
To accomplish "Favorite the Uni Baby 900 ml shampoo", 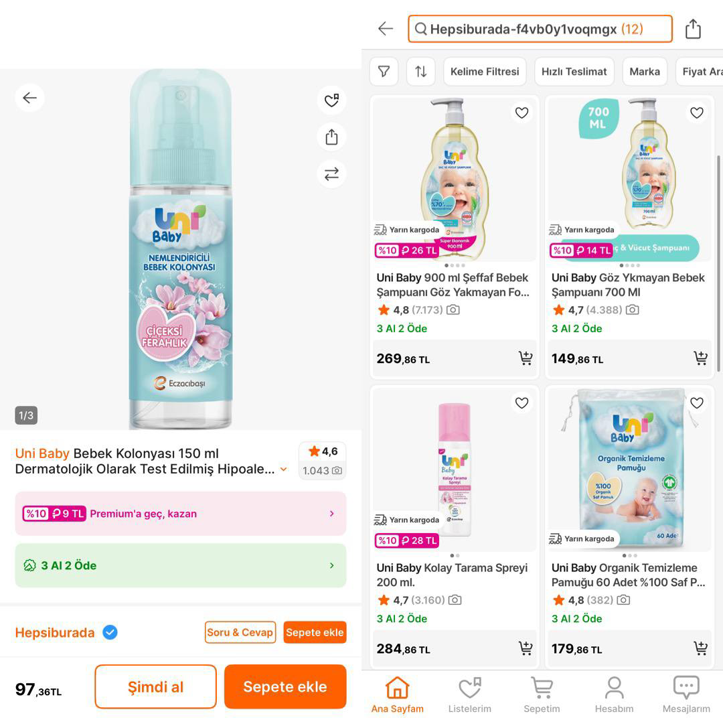I will pyautogui.click(x=521, y=113).
